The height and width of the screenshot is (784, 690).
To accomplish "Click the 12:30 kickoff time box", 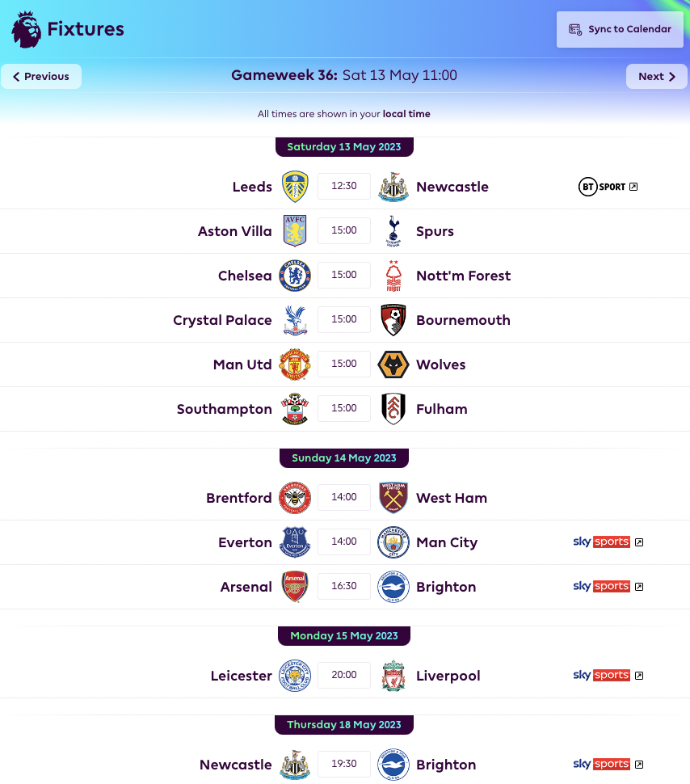I will point(344,186).
